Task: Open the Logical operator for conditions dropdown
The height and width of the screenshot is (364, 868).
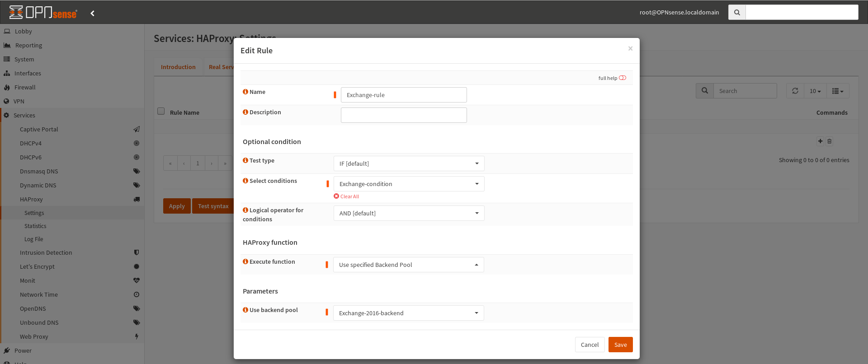Action: click(409, 213)
